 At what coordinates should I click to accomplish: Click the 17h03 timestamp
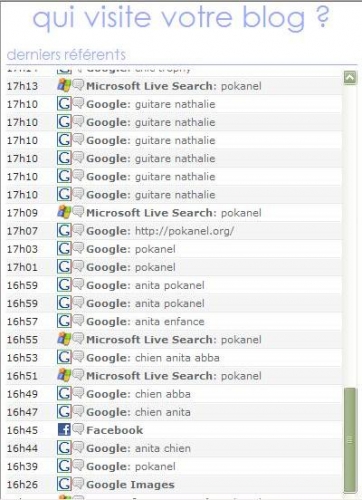[x=22, y=249]
